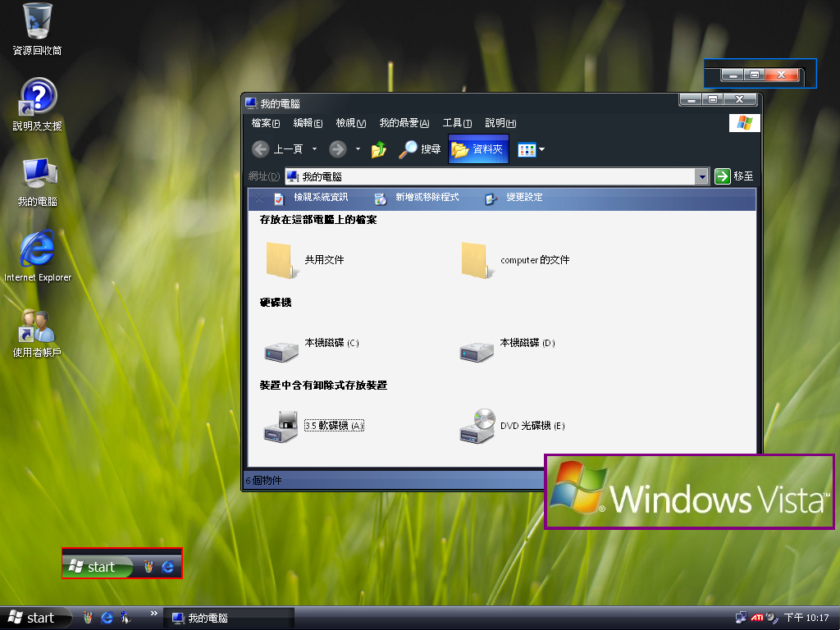
Task: Select the 我的電腦 taskbar button
Action: point(230,617)
